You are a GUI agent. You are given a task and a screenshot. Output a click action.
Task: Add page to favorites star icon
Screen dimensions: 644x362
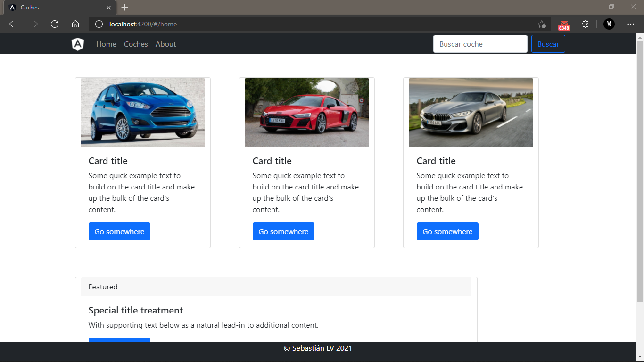(542, 24)
